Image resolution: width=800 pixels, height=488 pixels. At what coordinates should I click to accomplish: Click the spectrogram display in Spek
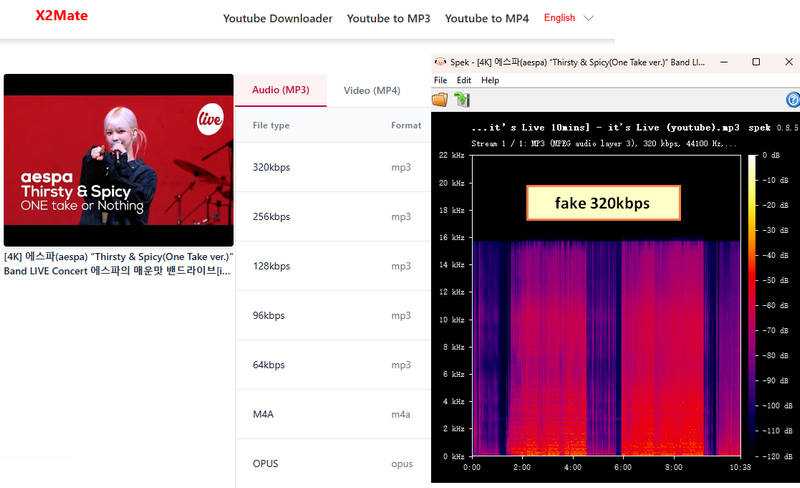point(606,305)
